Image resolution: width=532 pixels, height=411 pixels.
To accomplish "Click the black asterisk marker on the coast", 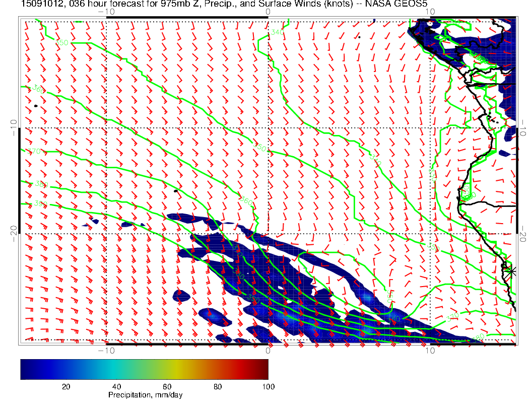I will click(510, 271).
